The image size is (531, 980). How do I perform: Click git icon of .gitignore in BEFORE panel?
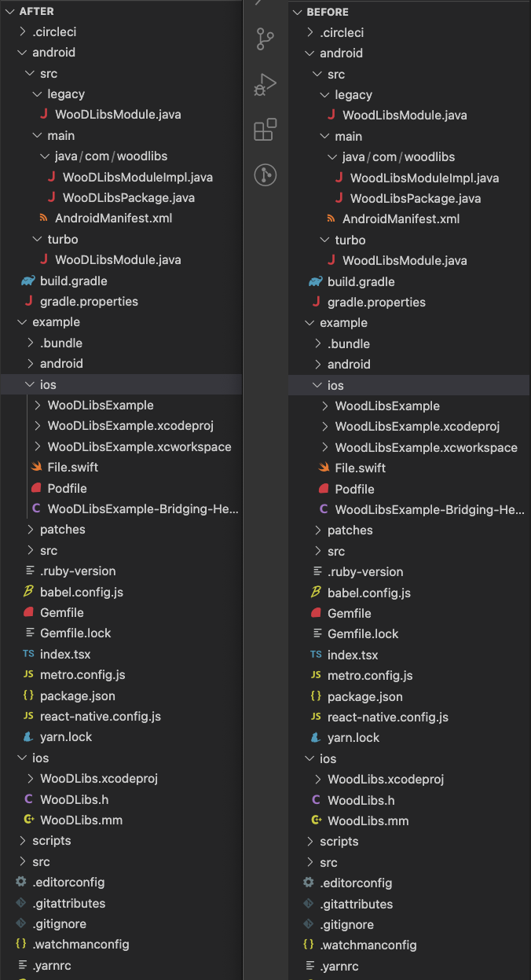point(309,924)
